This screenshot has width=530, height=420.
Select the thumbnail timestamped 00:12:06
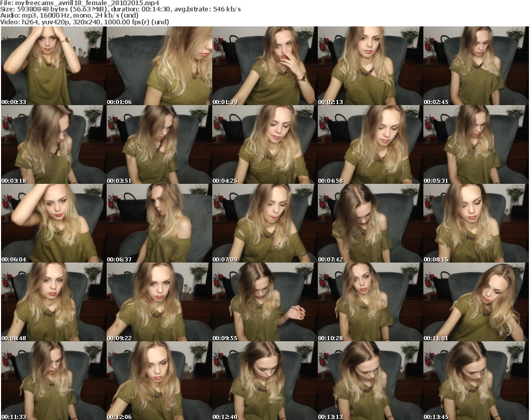coord(159,381)
